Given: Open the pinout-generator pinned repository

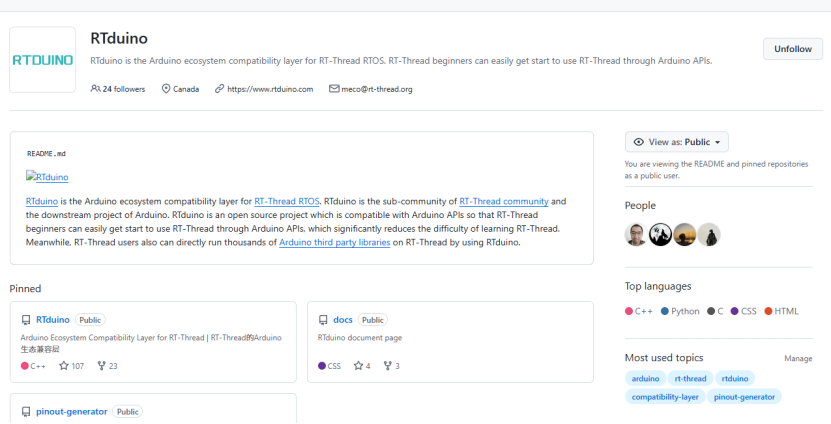Looking at the screenshot, I should (x=71, y=411).
